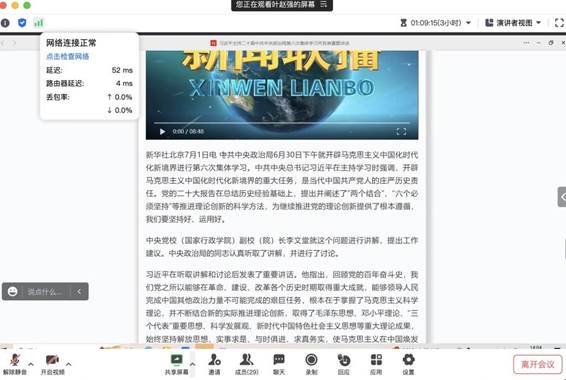Viewport: 566px width, 380px height.
Task: Expand the video to fullscreen
Action: click(401, 131)
